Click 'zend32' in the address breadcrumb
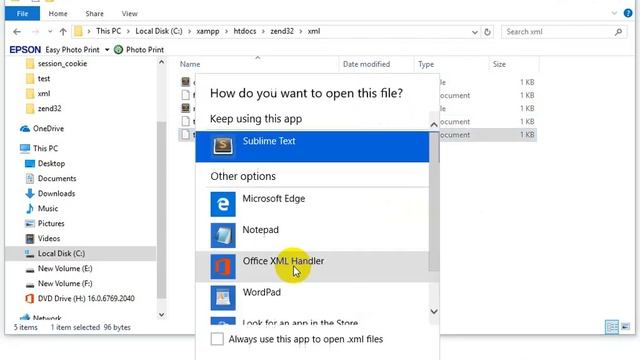This screenshot has width=640, height=360. (x=282, y=31)
